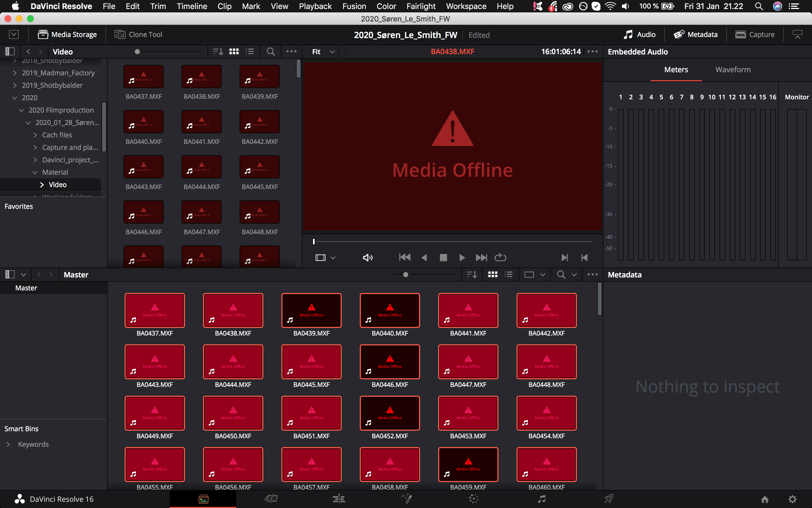Open viewer options three-dot menu
Viewport: 812px width, 508px height.
(x=593, y=52)
